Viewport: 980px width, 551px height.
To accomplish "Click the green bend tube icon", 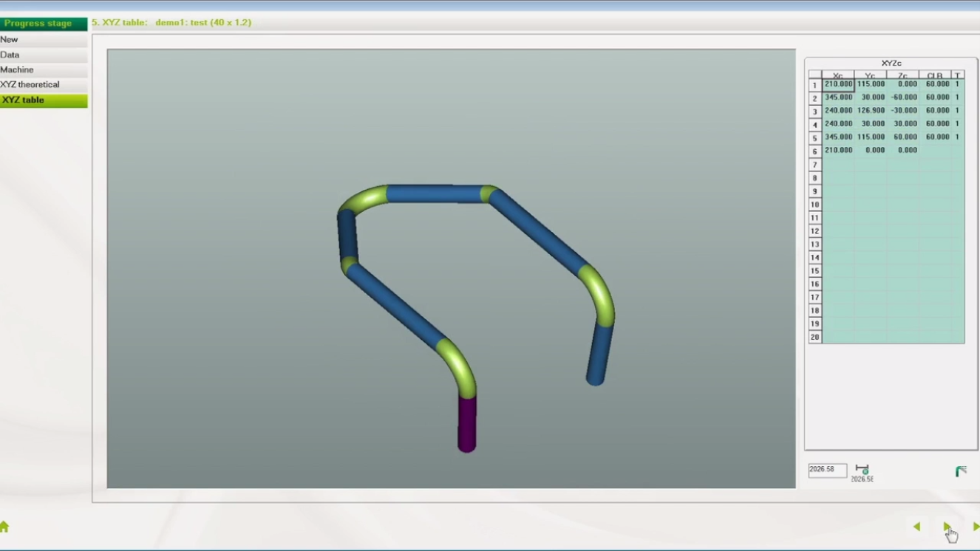I will coord(961,471).
